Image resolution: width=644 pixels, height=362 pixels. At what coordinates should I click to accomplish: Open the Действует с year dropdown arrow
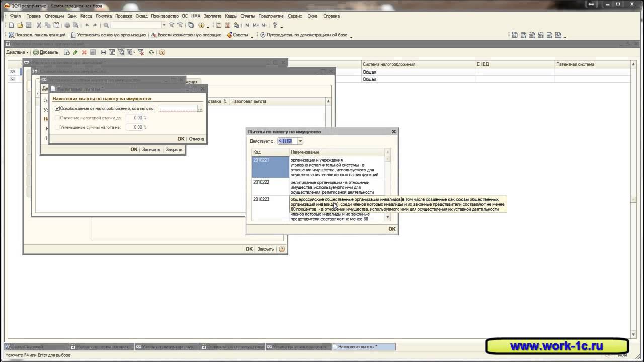point(300,141)
